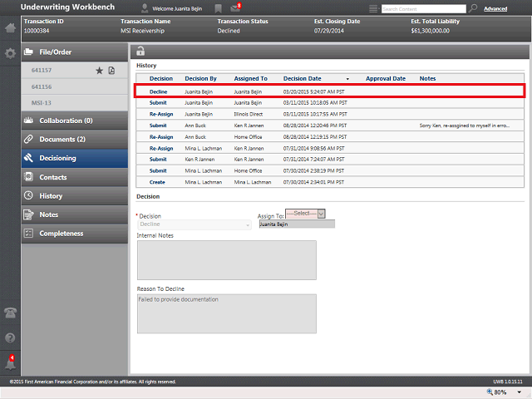The height and width of the screenshot is (399, 532).
Task: Open the bookmark icon in header
Action: [218, 8]
